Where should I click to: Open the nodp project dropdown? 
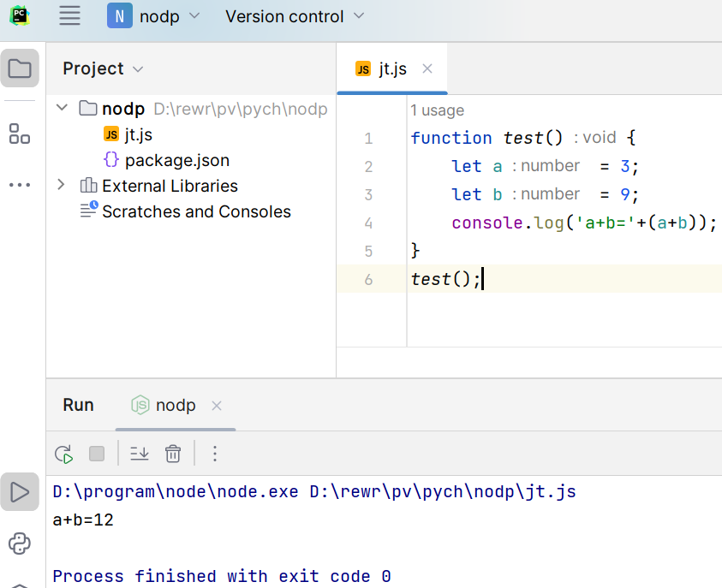pos(154,16)
